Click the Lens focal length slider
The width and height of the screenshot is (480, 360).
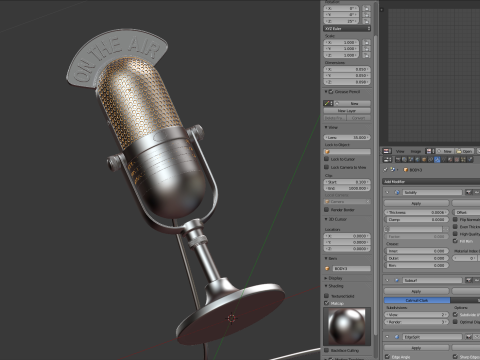pyautogui.click(x=347, y=137)
